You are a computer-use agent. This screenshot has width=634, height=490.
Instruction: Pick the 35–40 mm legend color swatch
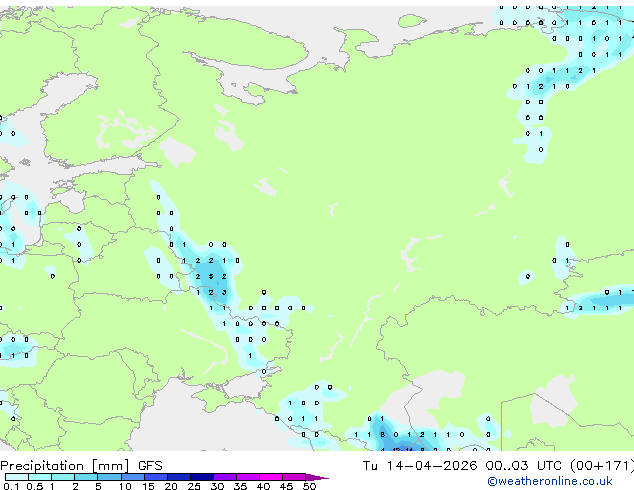tap(248, 477)
